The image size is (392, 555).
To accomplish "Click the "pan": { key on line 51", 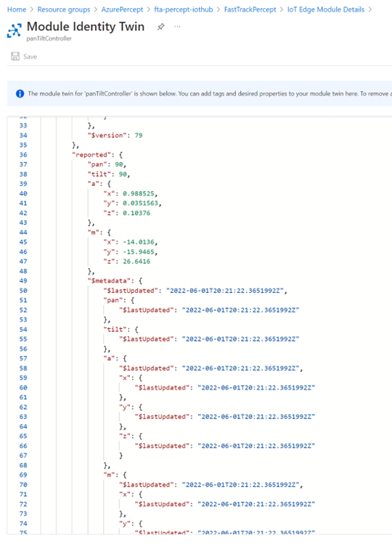I will tap(119, 300).
